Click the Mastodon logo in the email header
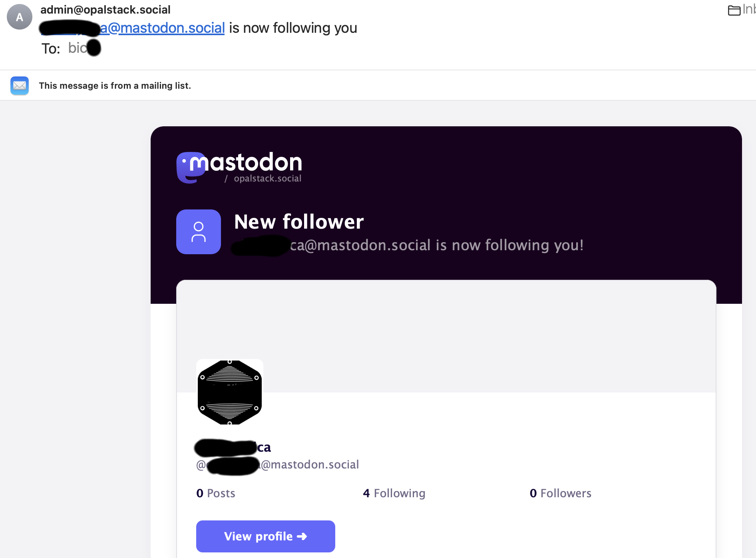Viewport: 756px width, 558px height. click(x=239, y=167)
